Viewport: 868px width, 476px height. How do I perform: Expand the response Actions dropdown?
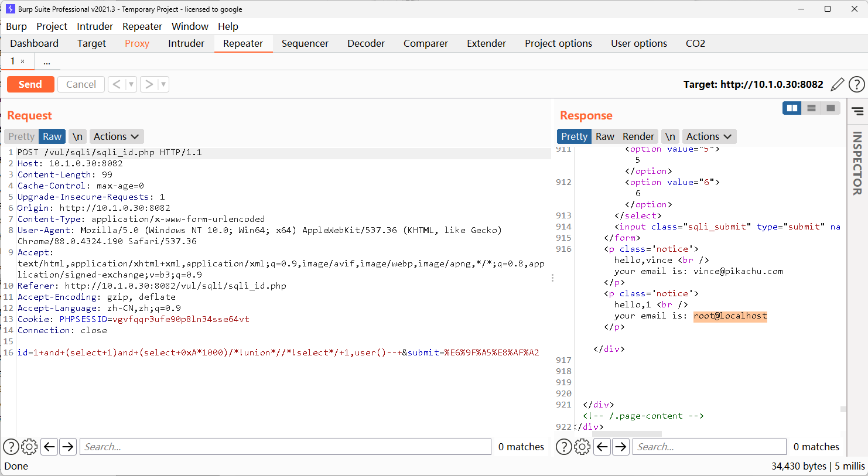click(x=709, y=136)
